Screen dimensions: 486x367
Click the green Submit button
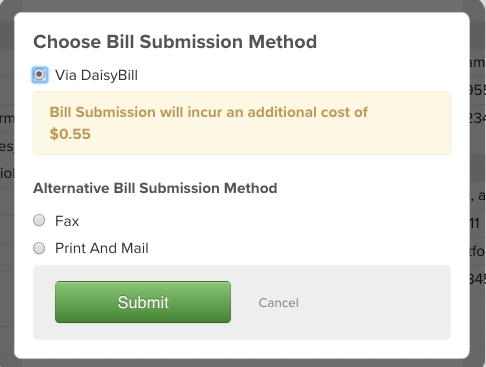pyautogui.click(x=143, y=302)
